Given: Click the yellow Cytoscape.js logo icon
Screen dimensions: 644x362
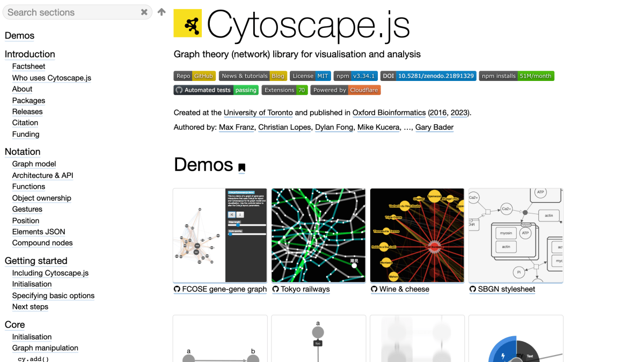Looking at the screenshot, I should click(188, 23).
